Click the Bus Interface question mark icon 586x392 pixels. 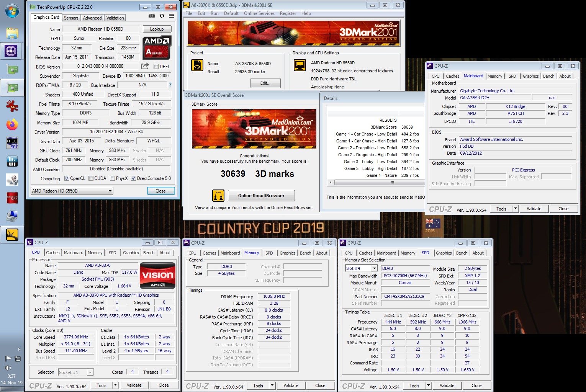click(170, 85)
